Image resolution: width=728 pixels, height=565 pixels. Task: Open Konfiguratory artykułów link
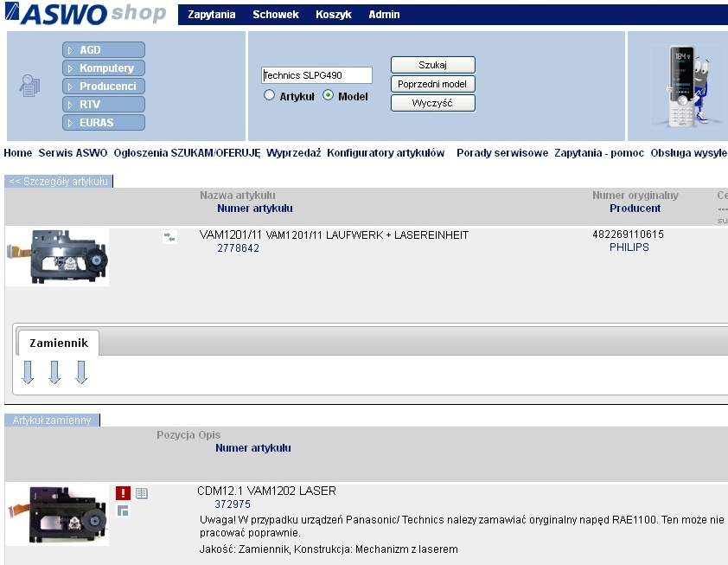pyautogui.click(x=386, y=153)
